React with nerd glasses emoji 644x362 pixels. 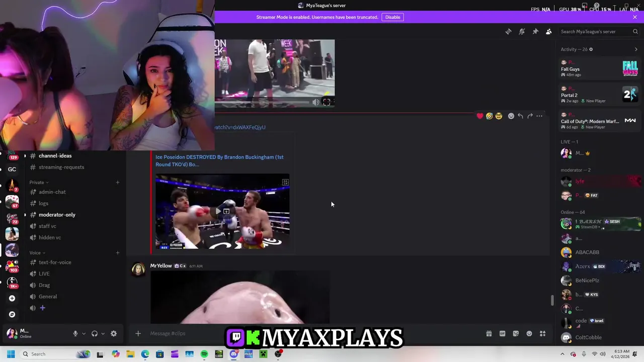point(499,116)
